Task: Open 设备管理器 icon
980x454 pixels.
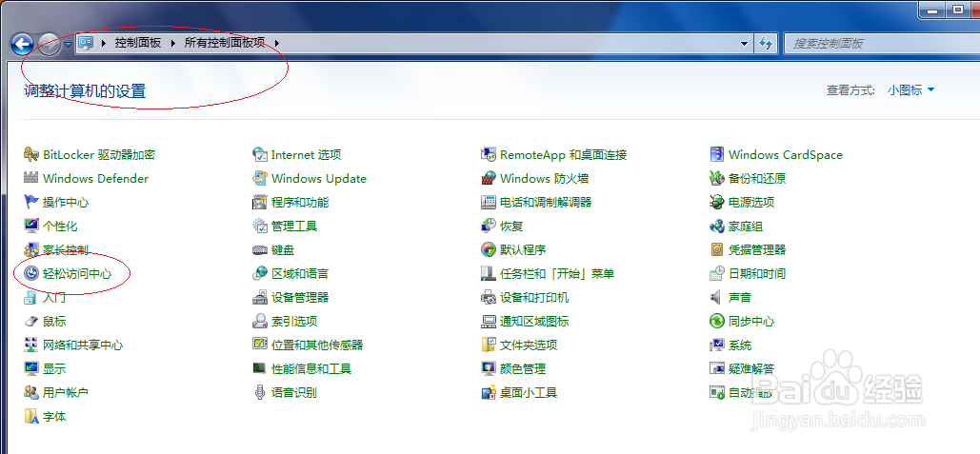Action: point(260,297)
